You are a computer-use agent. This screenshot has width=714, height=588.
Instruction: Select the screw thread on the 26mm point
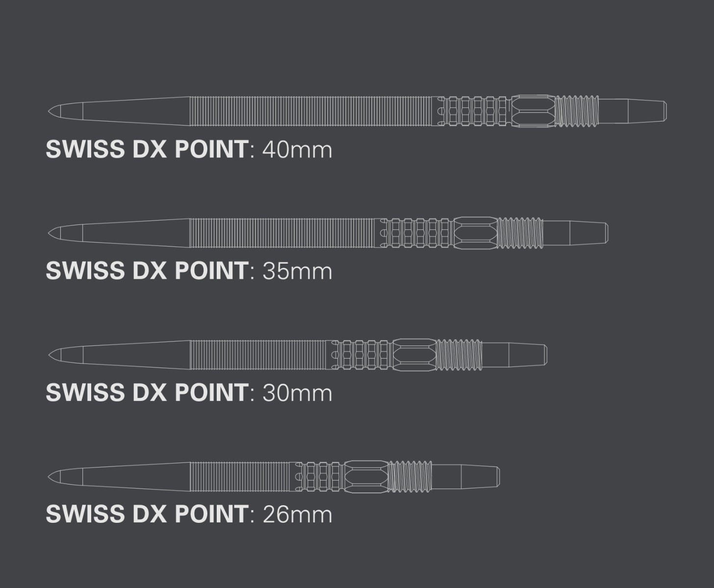[411, 475]
